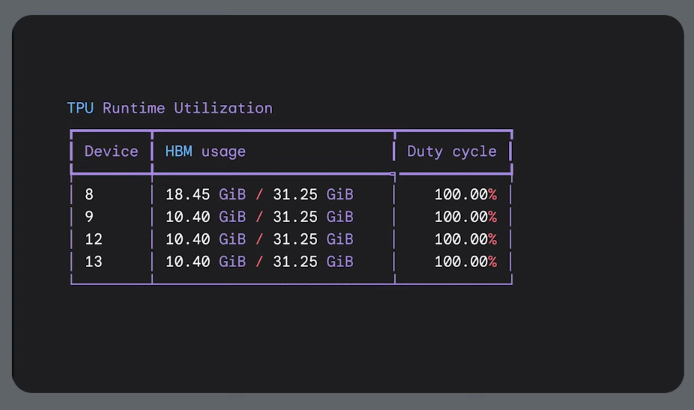Select the Device column header
694x410 pixels.
point(111,151)
